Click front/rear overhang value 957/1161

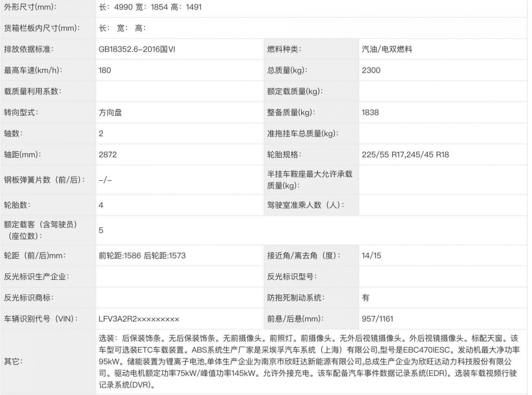(x=377, y=319)
